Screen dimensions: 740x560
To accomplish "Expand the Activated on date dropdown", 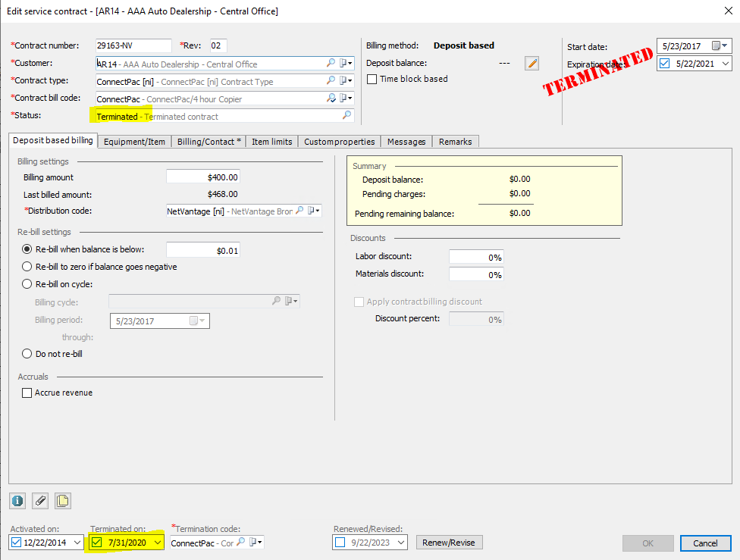I will pyautogui.click(x=77, y=543).
